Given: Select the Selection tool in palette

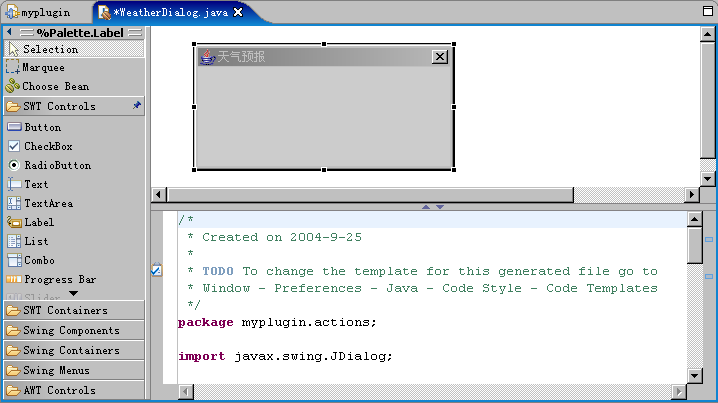Looking at the screenshot, I should click(74, 49).
